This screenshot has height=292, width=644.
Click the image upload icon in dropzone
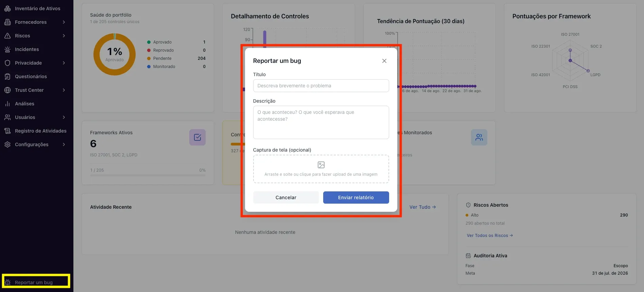click(321, 165)
